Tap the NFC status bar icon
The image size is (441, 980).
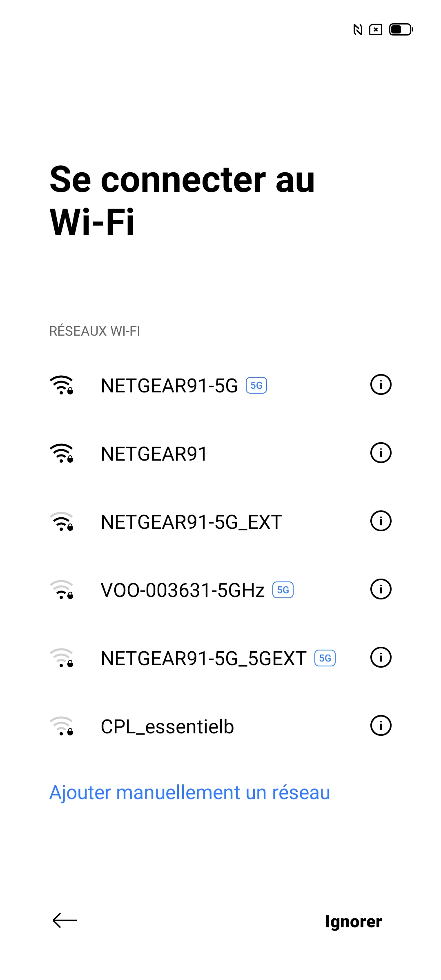358,30
